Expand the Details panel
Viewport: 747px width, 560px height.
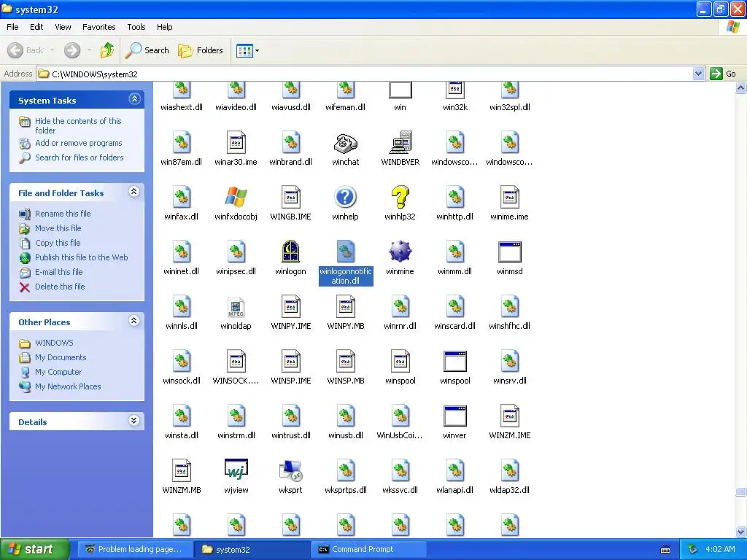(x=134, y=421)
